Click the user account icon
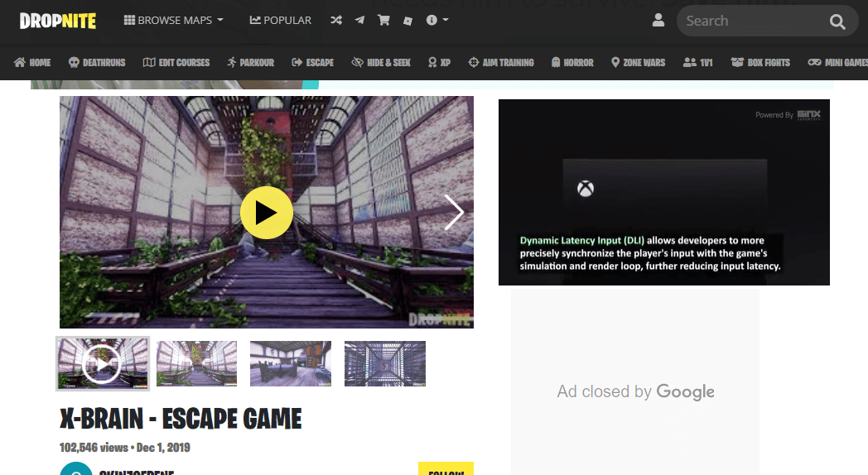Viewport: 868px width, 475px height. click(658, 21)
